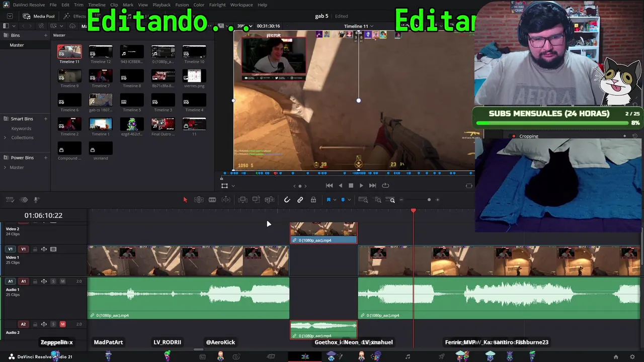The image size is (644, 362).
Task: Add a new bin with plus
Action: click(45, 35)
